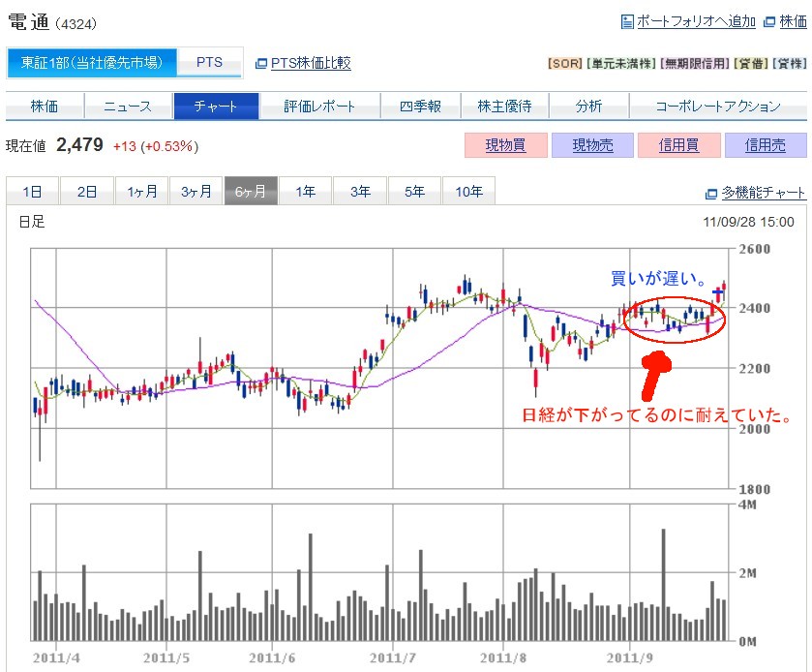
Task: Open the ニュース tab
Action: 128,107
